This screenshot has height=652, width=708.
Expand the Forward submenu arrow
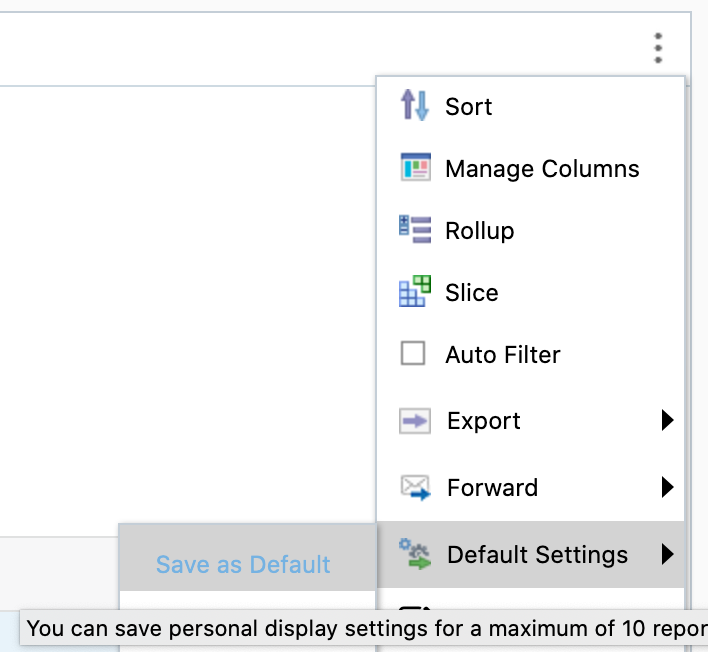point(667,487)
